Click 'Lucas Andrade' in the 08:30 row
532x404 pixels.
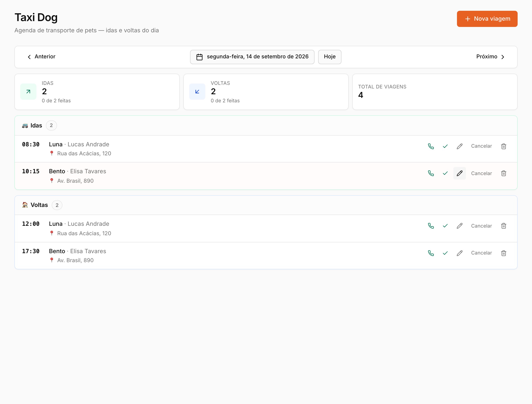(88, 144)
